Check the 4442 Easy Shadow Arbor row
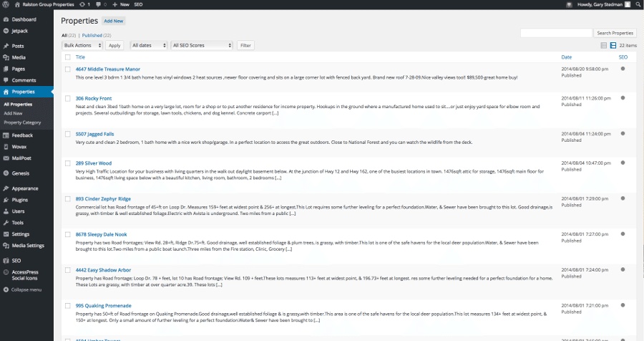The width and height of the screenshot is (644, 341). pyautogui.click(x=68, y=270)
